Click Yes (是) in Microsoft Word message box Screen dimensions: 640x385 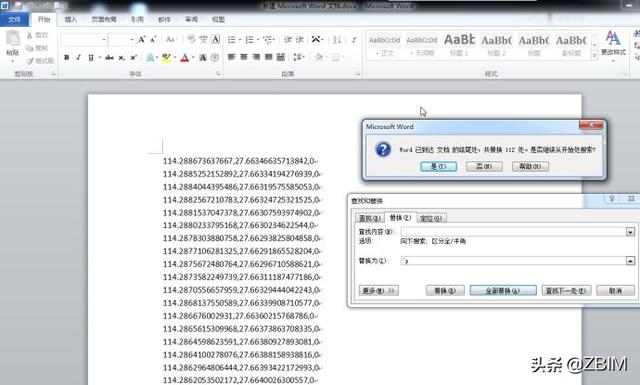pos(438,167)
